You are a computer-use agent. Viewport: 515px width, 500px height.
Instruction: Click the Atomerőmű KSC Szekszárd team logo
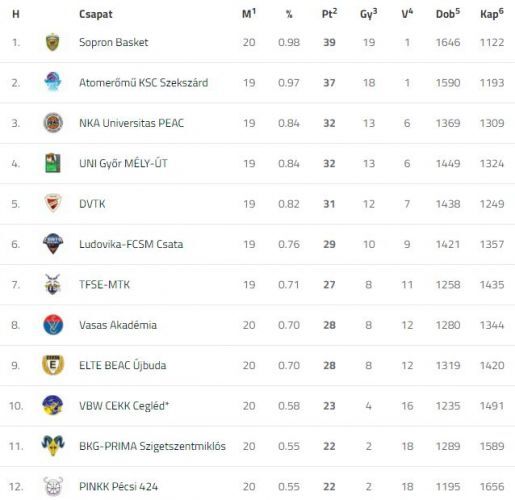[x=53, y=81]
